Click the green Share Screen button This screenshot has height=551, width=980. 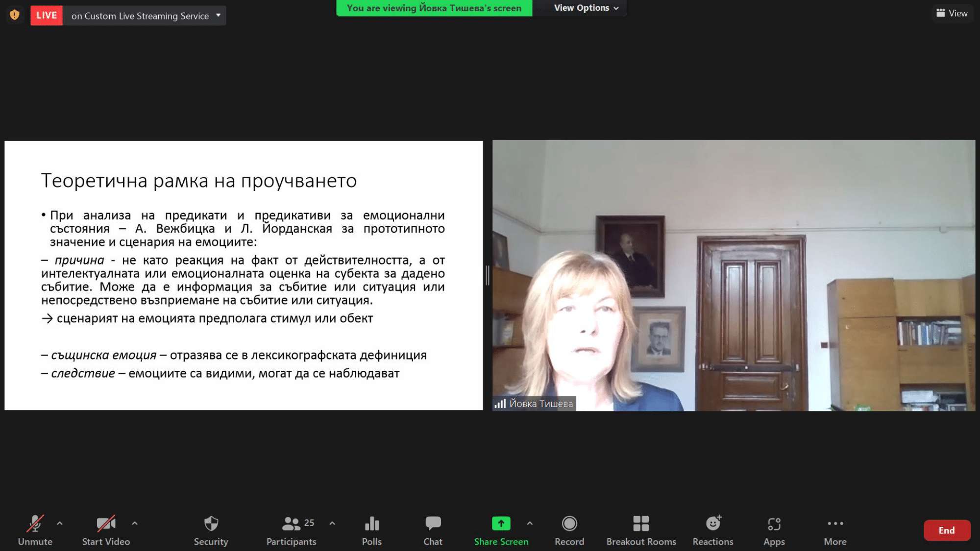pos(501,524)
